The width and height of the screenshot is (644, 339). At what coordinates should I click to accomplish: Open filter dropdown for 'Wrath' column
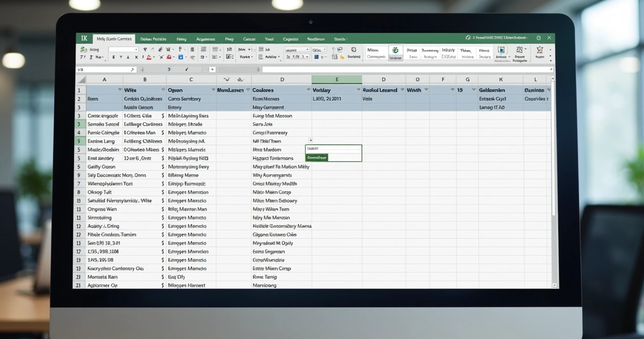click(426, 90)
